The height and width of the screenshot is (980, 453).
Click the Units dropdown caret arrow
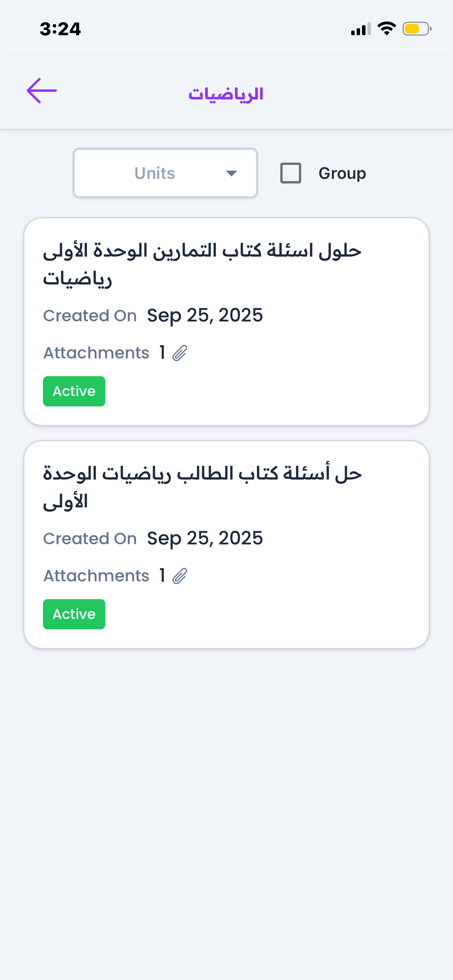tap(232, 173)
